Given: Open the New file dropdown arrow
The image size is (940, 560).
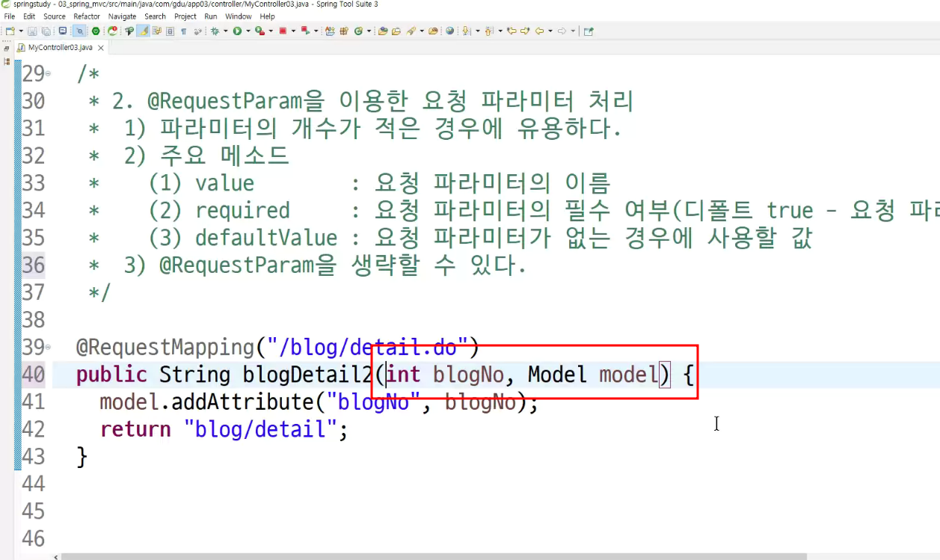Looking at the screenshot, I should coord(21,31).
